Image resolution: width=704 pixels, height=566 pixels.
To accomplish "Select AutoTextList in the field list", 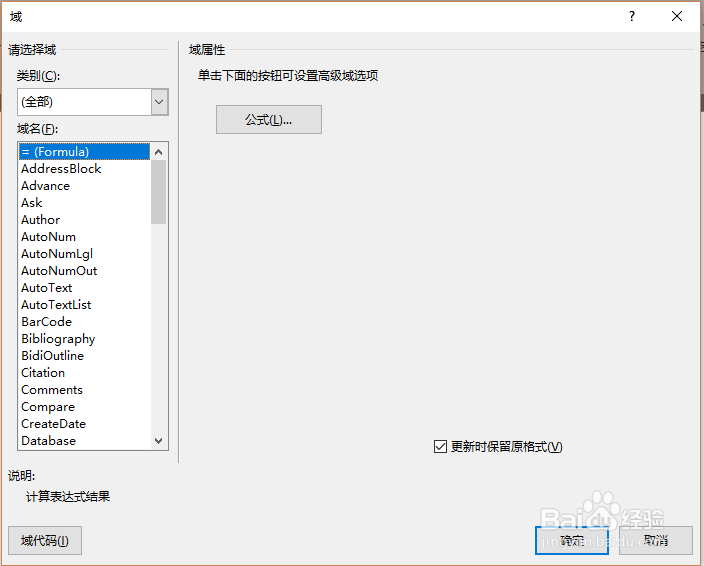I will [84, 305].
